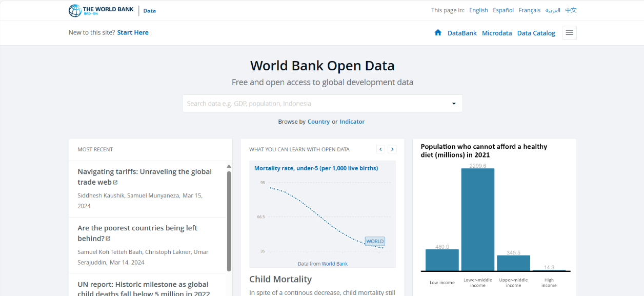This screenshot has height=296, width=644.
Task: Open the hamburger menu
Action: (x=569, y=33)
